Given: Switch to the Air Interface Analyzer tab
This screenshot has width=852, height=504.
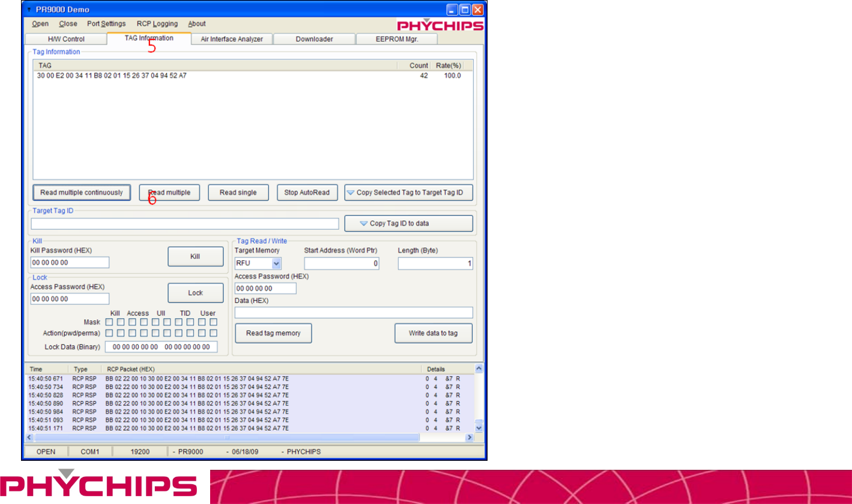Looking at the screenshot, I should pos(232,39).
